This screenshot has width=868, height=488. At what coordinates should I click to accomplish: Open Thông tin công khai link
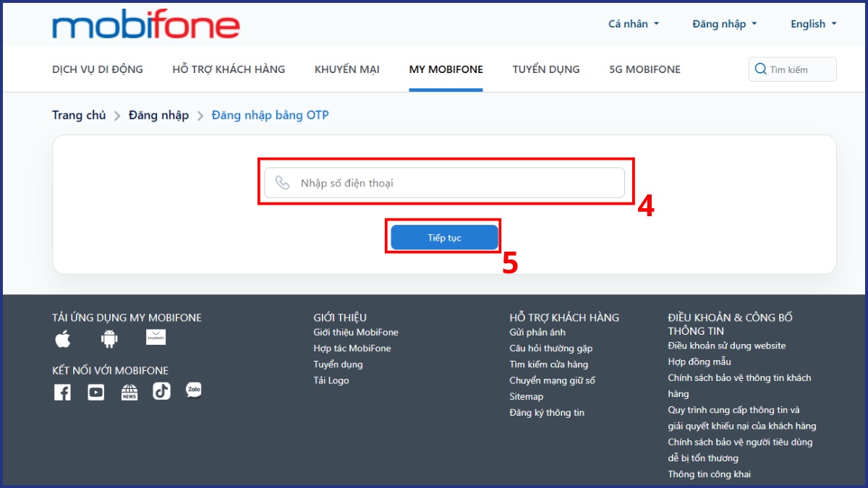tap(710, 474)
